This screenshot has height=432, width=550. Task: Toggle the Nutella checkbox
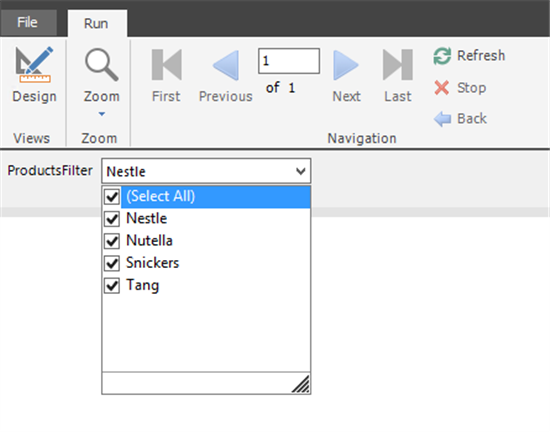112,241
